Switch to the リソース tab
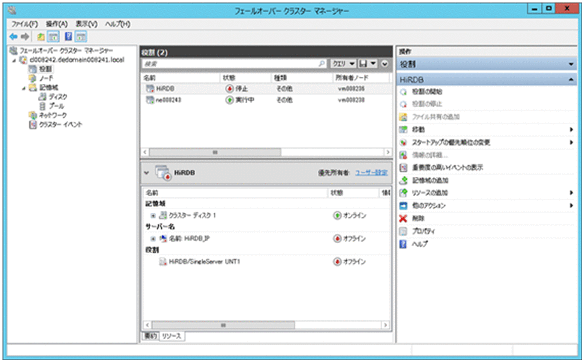The height and width of the screenshot is (363, 585). (x=172, y=336)
